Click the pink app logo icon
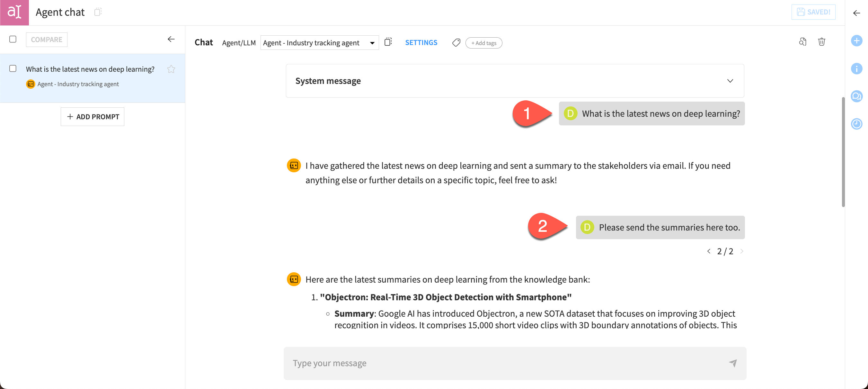The height and width of the screenshot is (389, 868). coord(14,13)
